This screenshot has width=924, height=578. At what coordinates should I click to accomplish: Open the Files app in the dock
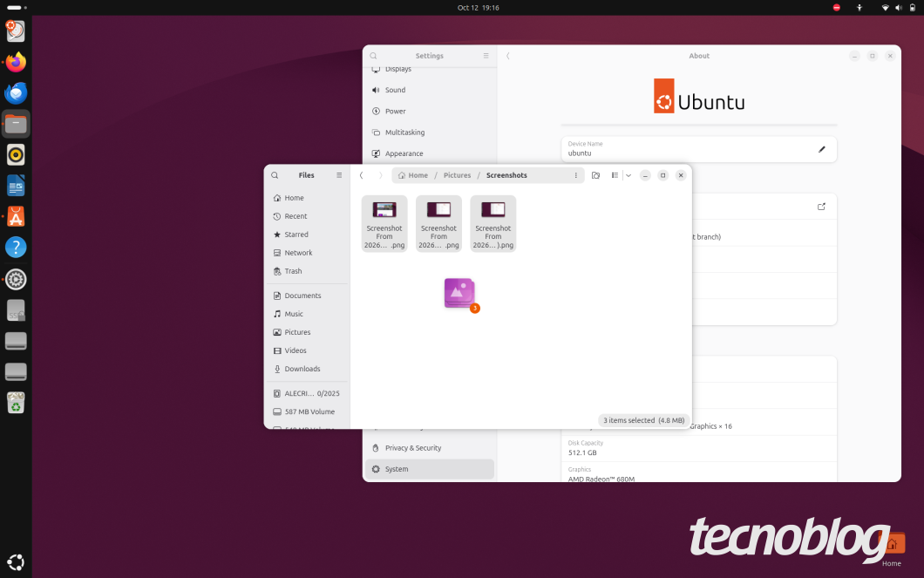click(x=16, y=124)
